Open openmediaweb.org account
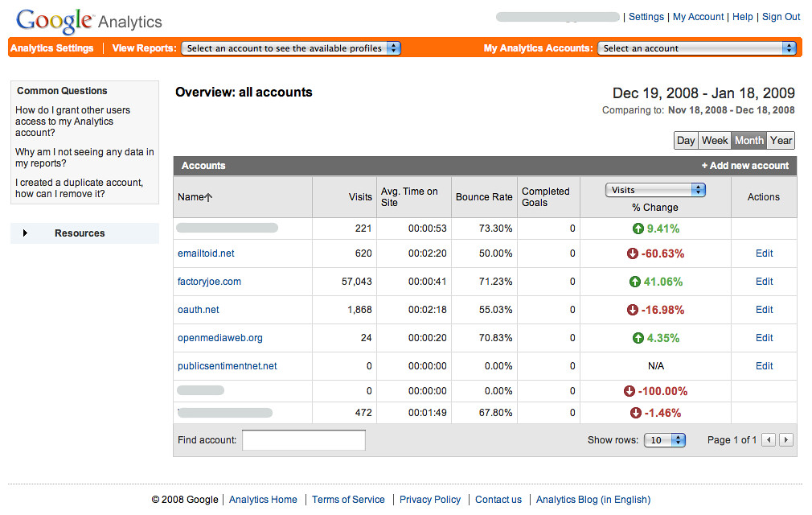812x515 pixels. click(x=220, y=338)
